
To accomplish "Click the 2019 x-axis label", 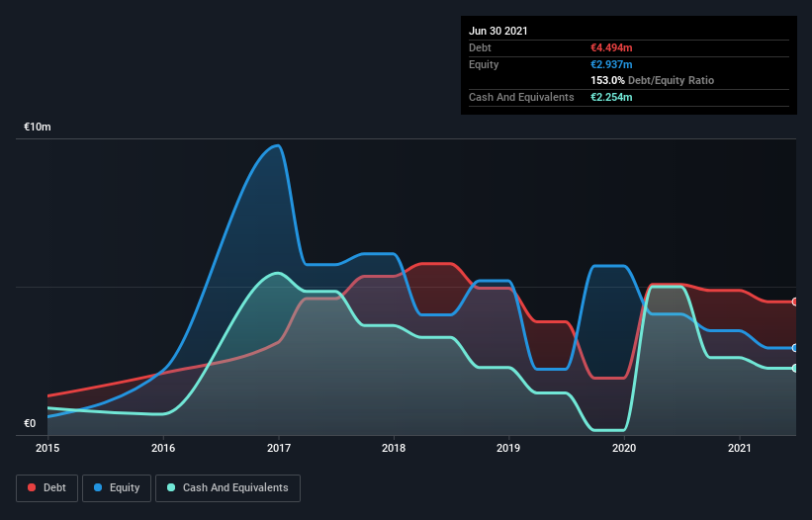I will (508, 448).
